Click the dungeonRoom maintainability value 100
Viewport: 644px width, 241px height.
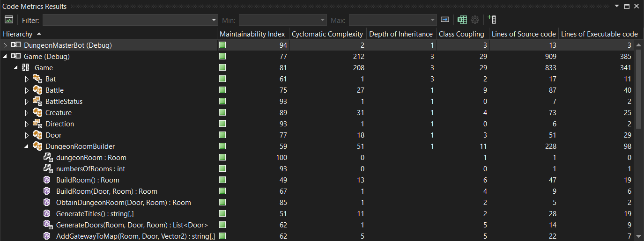tap(281, 158)
